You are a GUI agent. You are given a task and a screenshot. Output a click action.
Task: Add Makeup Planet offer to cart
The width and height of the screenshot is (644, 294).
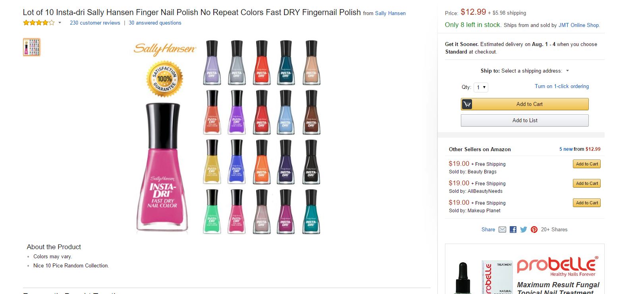tap(586, 203)
